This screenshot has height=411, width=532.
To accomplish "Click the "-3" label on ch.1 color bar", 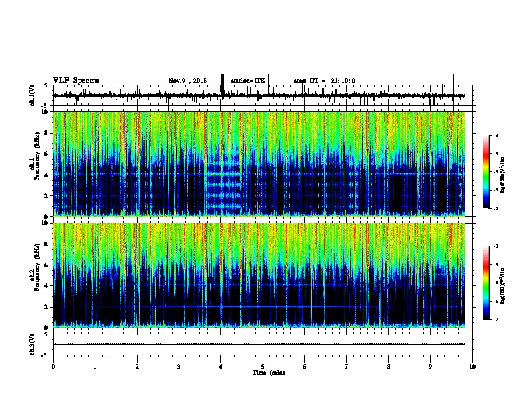I will point(495,135).
